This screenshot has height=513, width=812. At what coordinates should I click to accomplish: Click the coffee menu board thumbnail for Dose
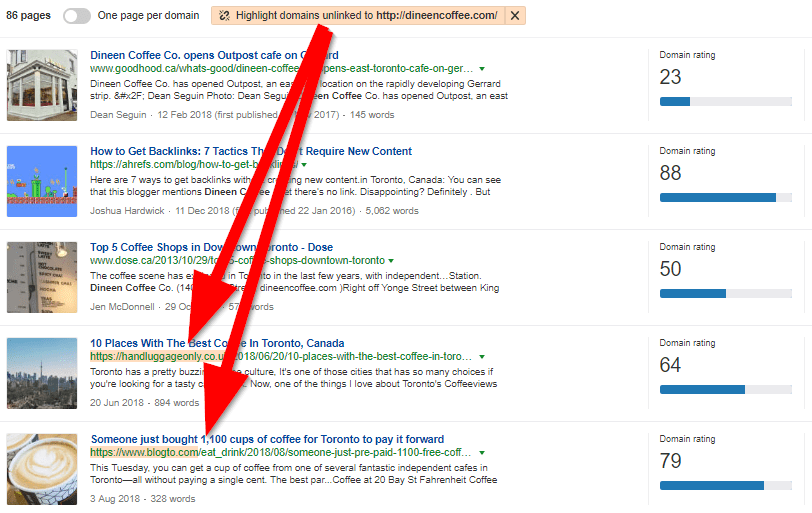[x=42, y=277]
